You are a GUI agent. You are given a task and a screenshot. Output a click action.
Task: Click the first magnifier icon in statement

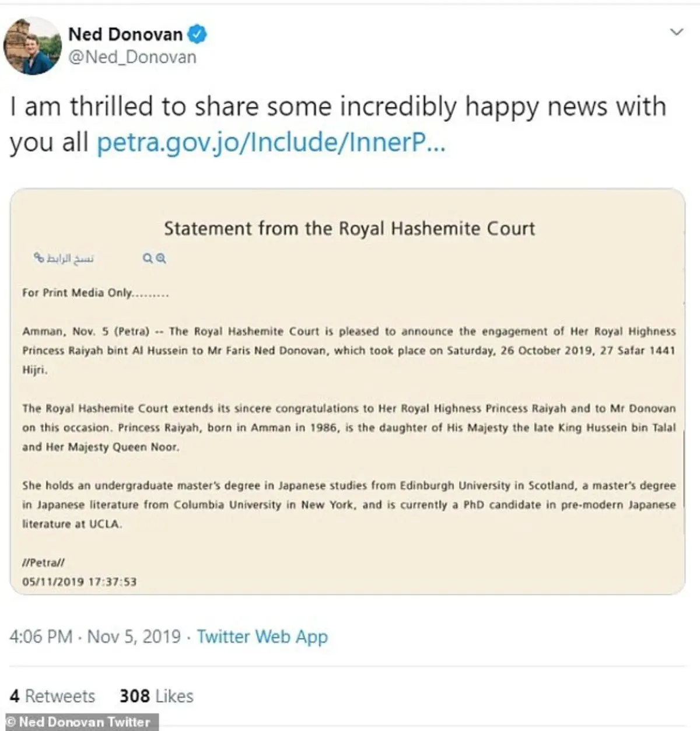tap(148, 258)
